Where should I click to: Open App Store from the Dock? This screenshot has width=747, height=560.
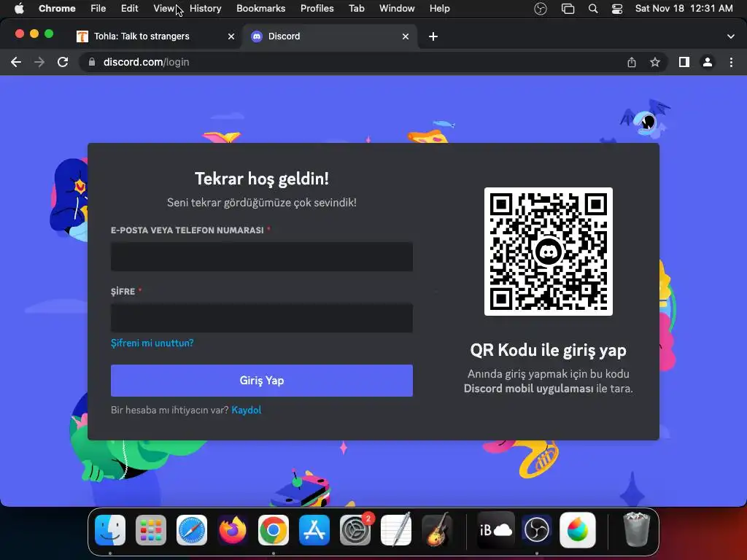[x=314, y=530]
